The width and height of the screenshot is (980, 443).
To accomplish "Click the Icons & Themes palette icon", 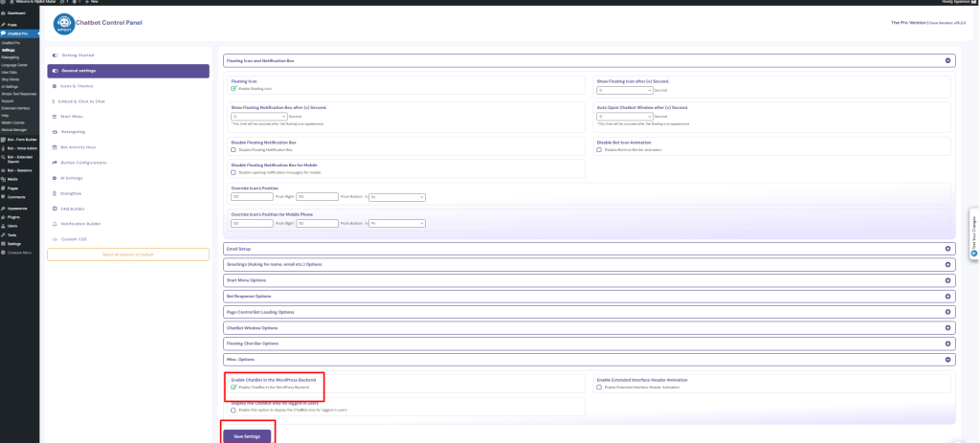I will point(55,86).
